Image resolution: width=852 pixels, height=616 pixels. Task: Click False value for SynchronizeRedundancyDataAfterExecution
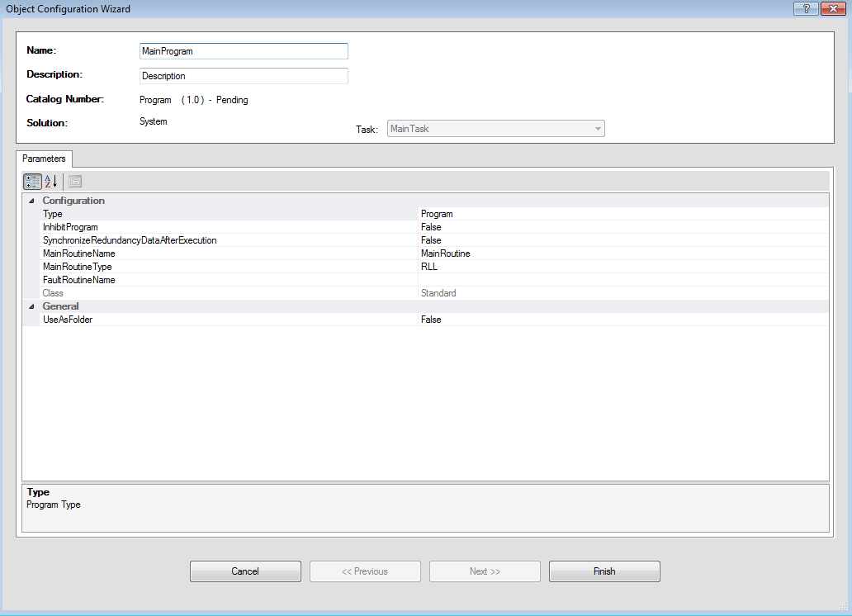pyautogui.click(x=624, y=240)
